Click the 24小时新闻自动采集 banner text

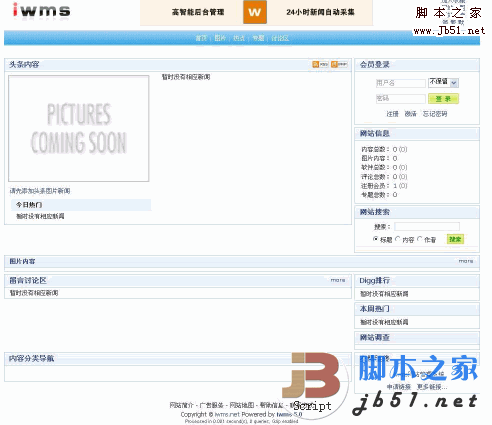click(320, 12)
